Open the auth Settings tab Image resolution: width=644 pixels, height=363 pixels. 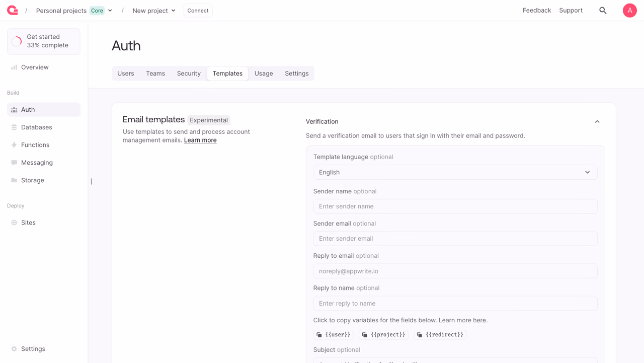297,74
